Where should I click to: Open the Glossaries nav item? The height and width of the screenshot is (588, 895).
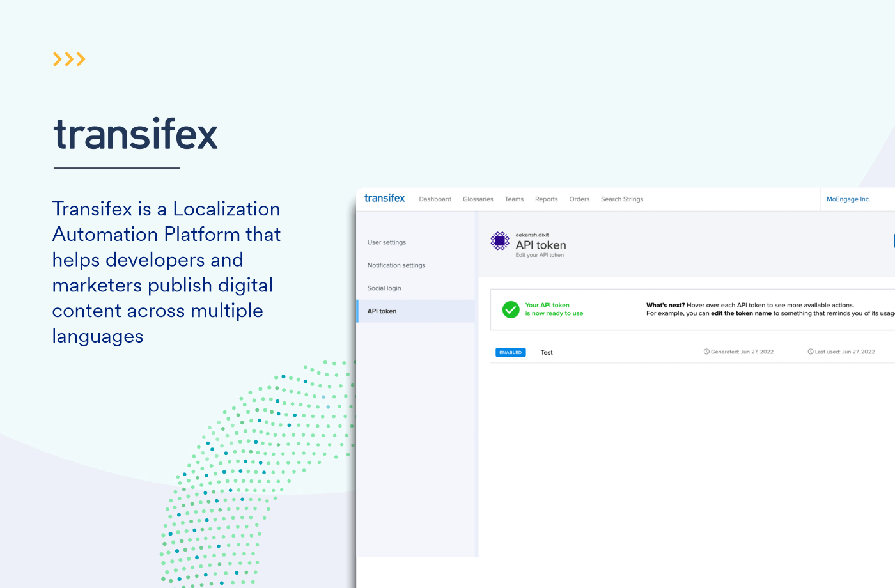coord(478,199)
